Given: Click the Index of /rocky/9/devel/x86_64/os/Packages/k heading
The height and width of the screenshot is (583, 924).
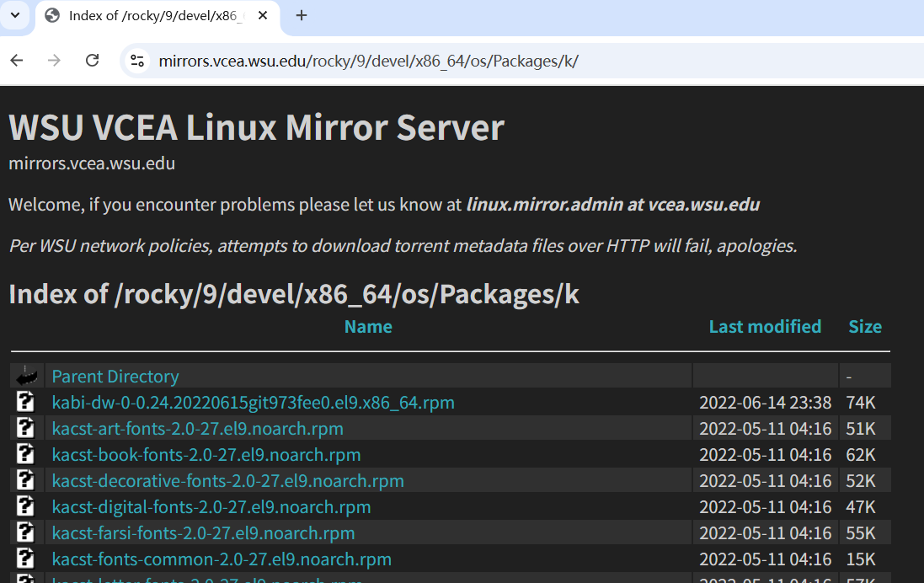Looking at the screenshot, I should [294, 294].
